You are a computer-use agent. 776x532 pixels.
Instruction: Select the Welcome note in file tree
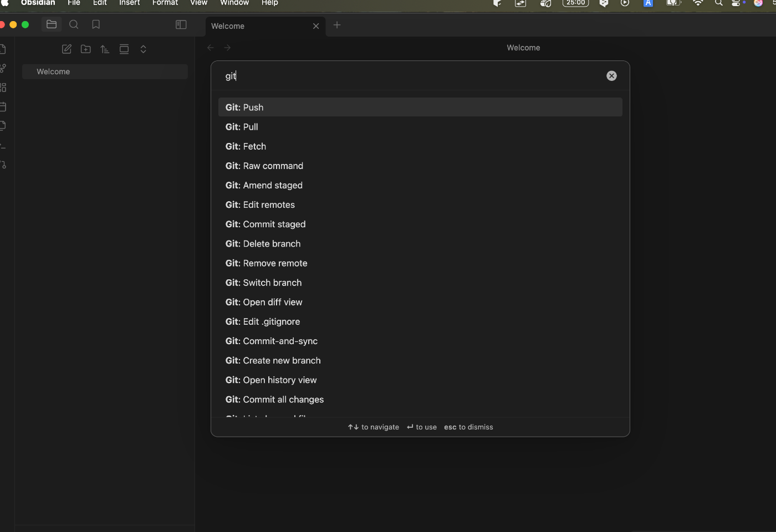105,71
